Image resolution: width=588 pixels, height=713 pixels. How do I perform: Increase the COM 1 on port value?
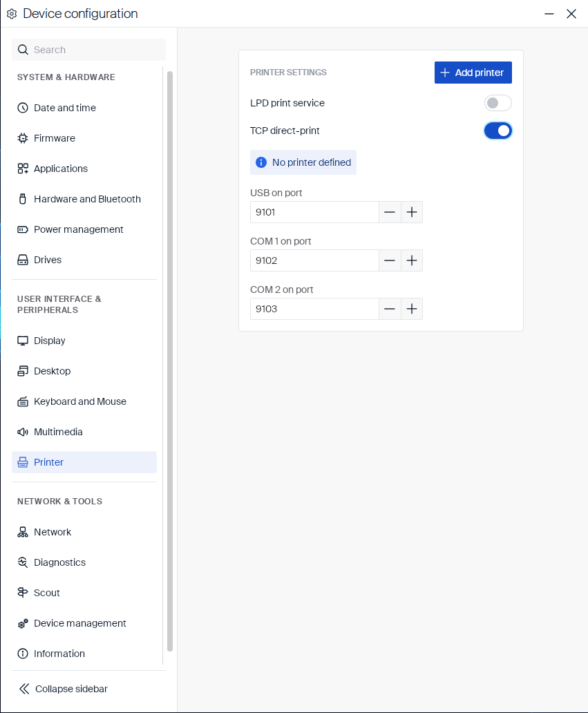pos(412,260)
